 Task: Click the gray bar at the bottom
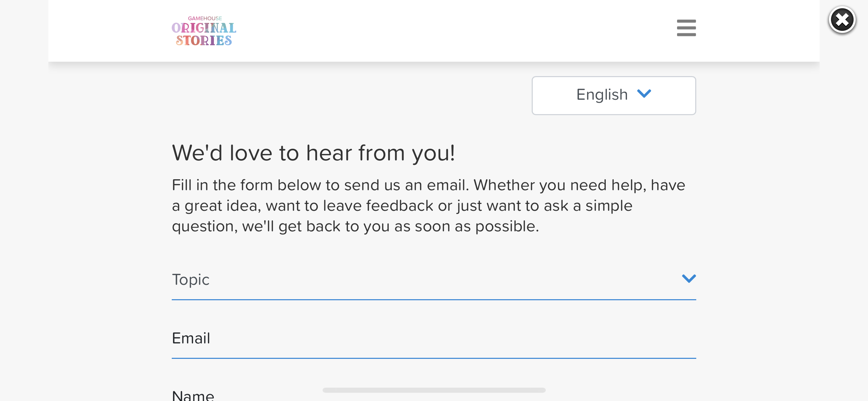point(434,390)
